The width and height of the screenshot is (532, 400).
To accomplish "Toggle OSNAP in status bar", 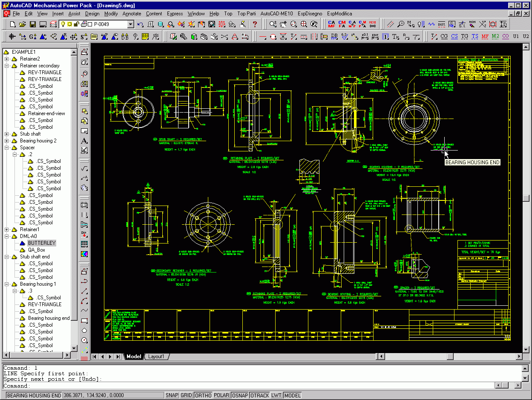I will point(240,395).
